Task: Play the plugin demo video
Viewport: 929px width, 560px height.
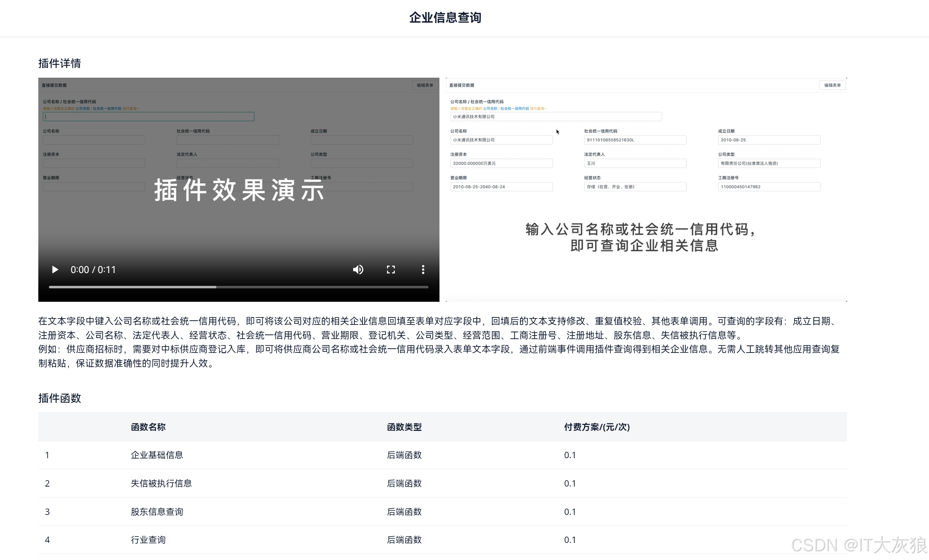Action: tap(55, 270)
